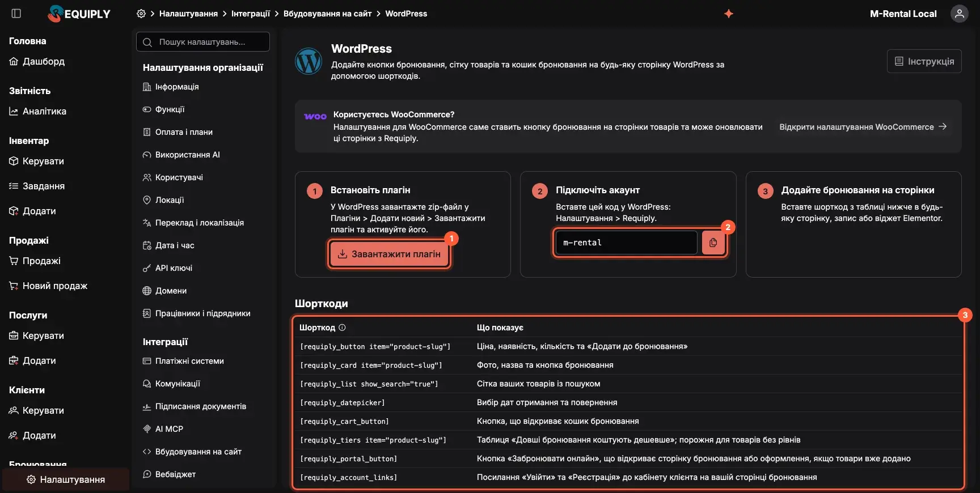Click the m-rental code field
The image size is (980, 493).
click(x=626, y=243)
